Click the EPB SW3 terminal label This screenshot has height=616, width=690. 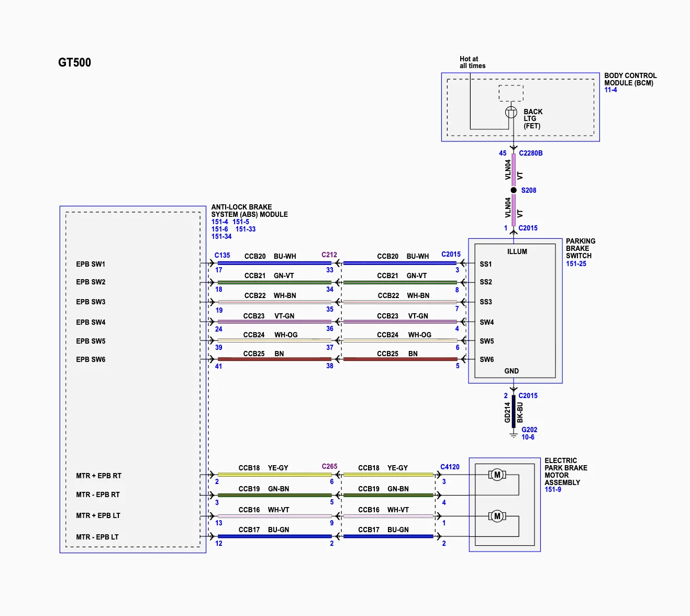91,302
